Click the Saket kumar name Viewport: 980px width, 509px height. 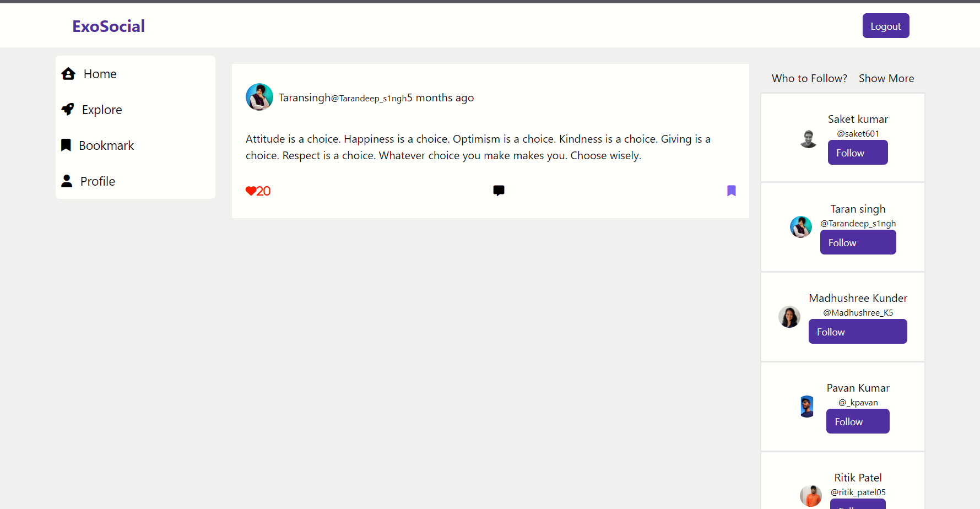(858, 119)
